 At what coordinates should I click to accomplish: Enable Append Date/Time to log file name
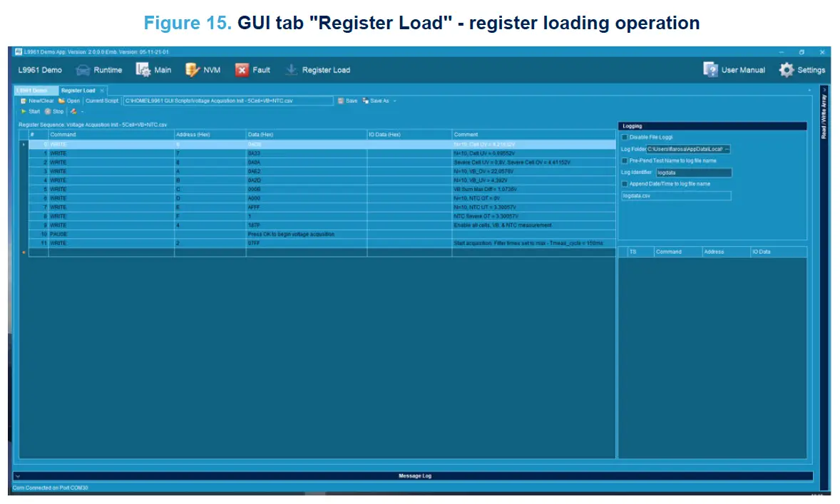coord(625,184)
